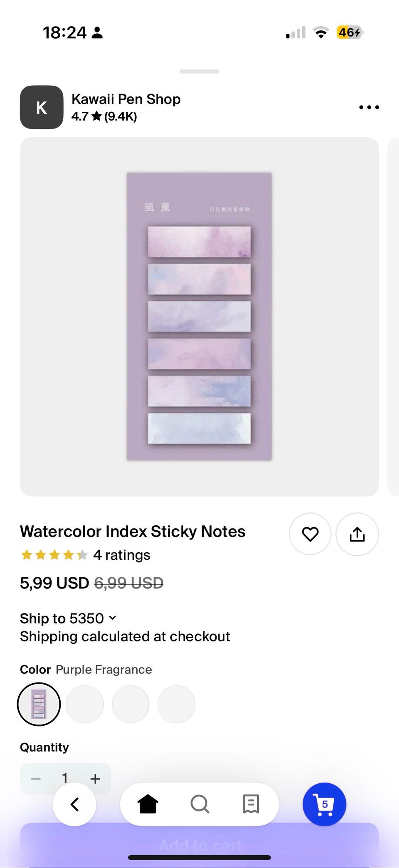The width and height of the screenshot is (399, 868).
Task: Select the Purple Fragrance color swatch
Action: coord(39,704)
